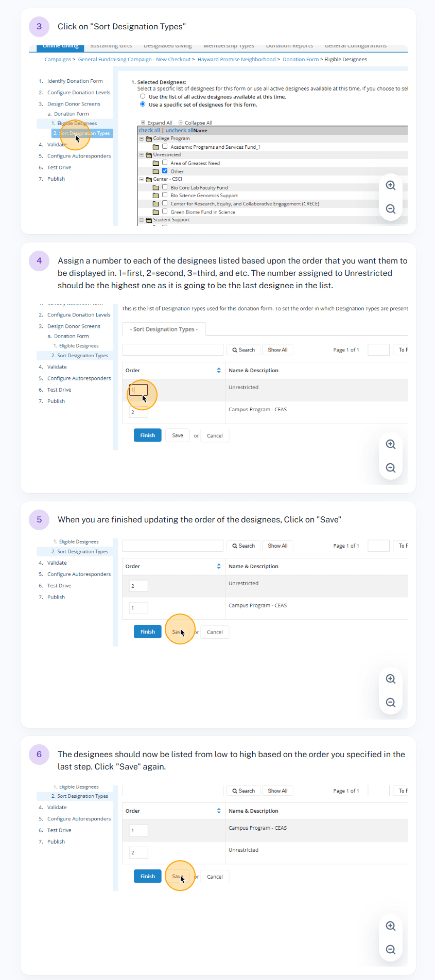Open Test Drive in step 5 sidebar

(x=59, y=586)
